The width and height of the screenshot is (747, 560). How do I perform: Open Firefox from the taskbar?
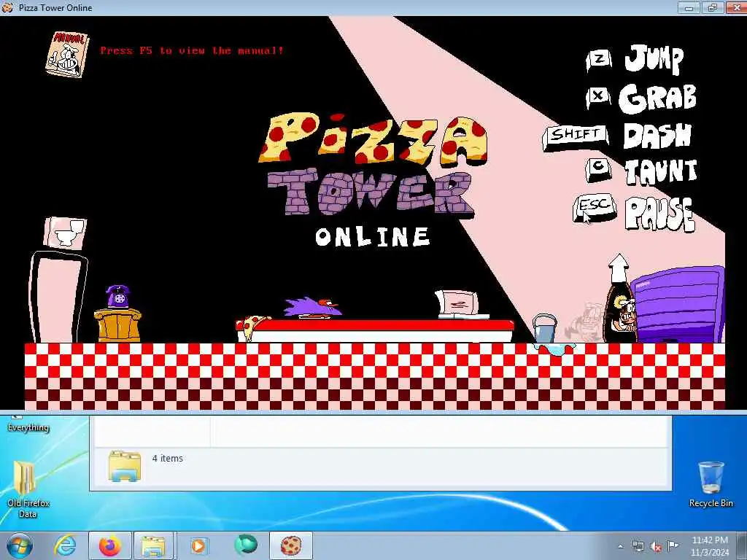110,545
